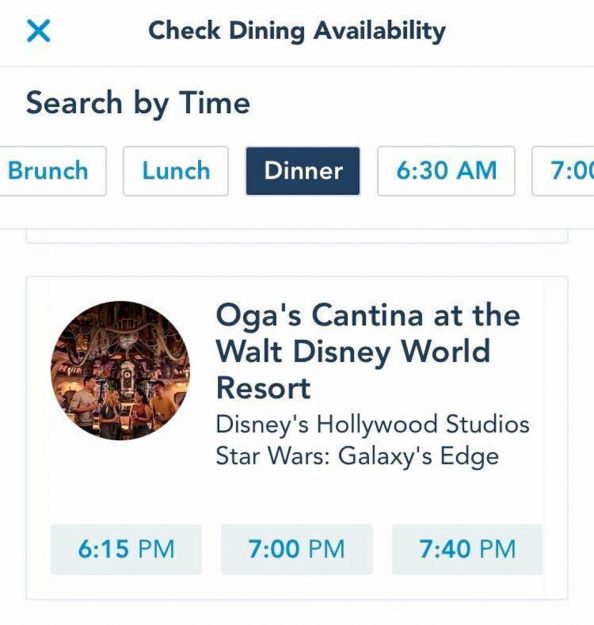Pick the 6:30 AM time chip

coord(446,171)
